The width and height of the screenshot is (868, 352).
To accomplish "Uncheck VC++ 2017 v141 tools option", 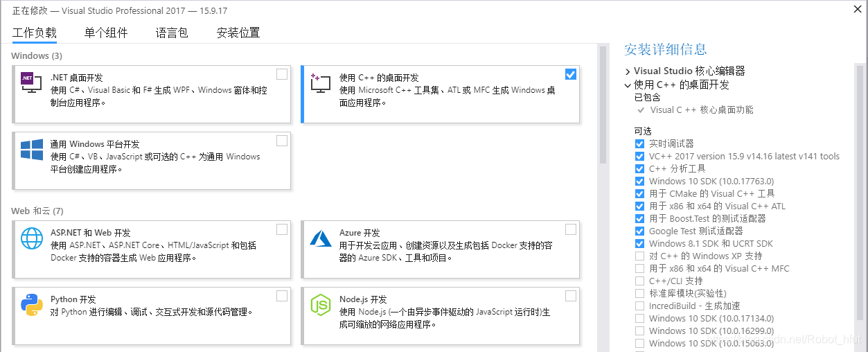I will (639, 156).
